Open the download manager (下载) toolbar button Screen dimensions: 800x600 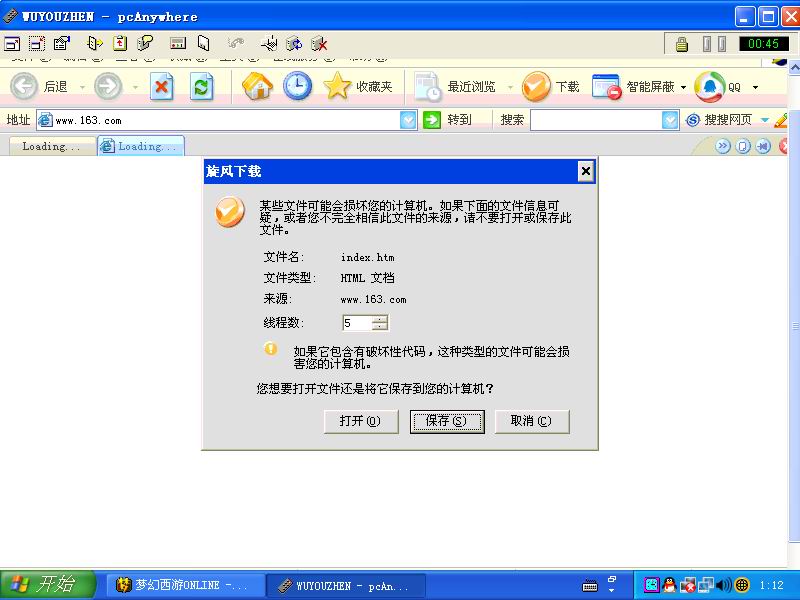[x=551, y=86]
